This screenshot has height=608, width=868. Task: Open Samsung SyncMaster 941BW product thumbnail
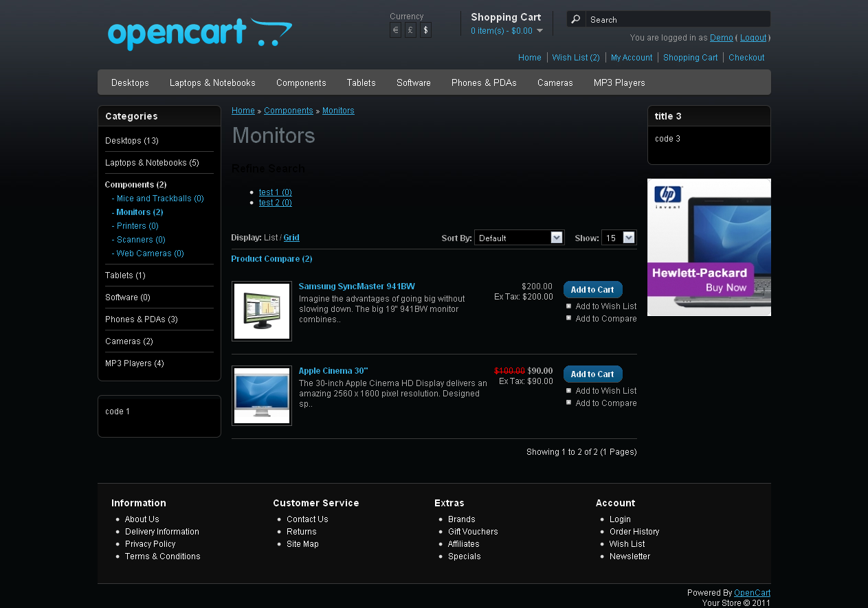pyautogui.click(x=262, y=311)
